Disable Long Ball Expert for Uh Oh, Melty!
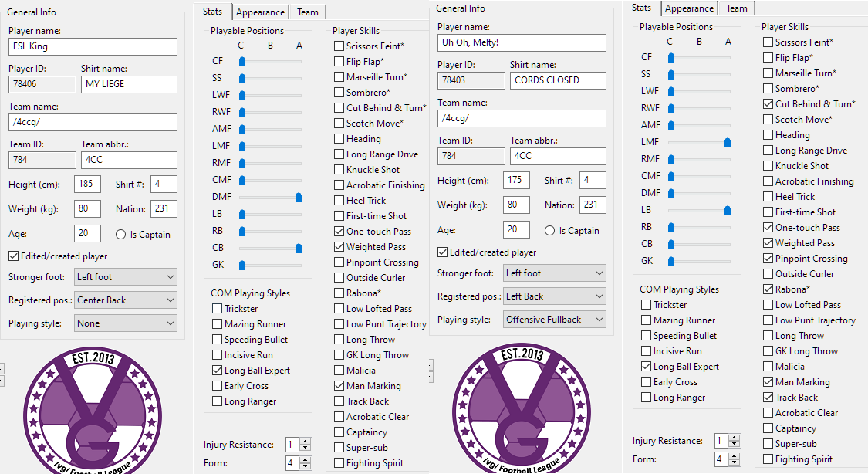This screenshot has width=868, height=474. [x=647, y=367]
